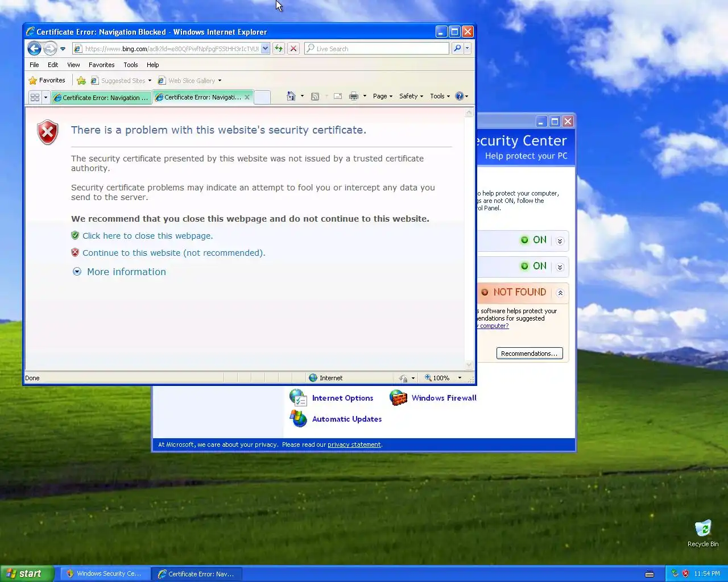
Task: Open the tab list dropdown arrow
Action: [x=45, y=97]
